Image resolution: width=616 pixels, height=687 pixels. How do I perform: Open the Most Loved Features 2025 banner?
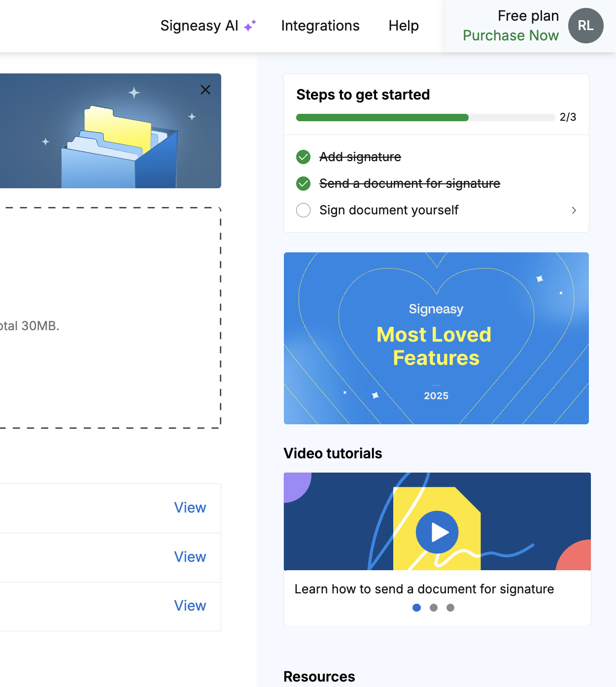(436, 338)
